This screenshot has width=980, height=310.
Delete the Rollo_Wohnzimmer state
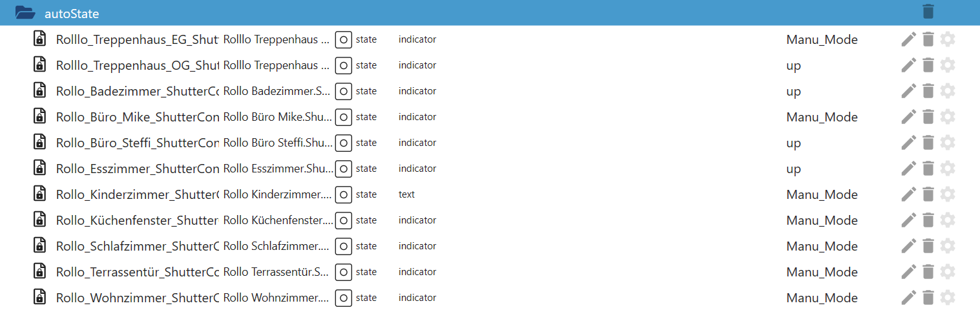928,298
